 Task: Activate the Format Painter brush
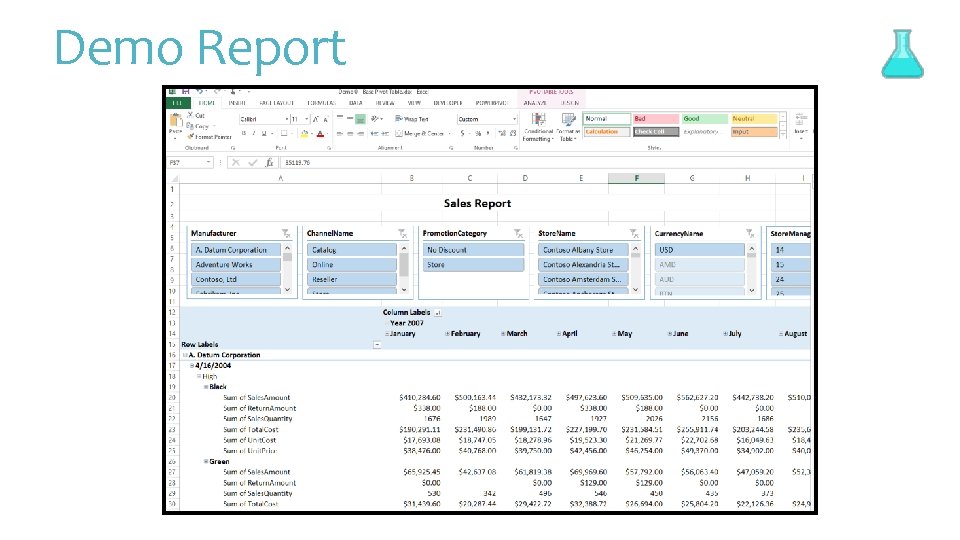[x=190, y=137]
